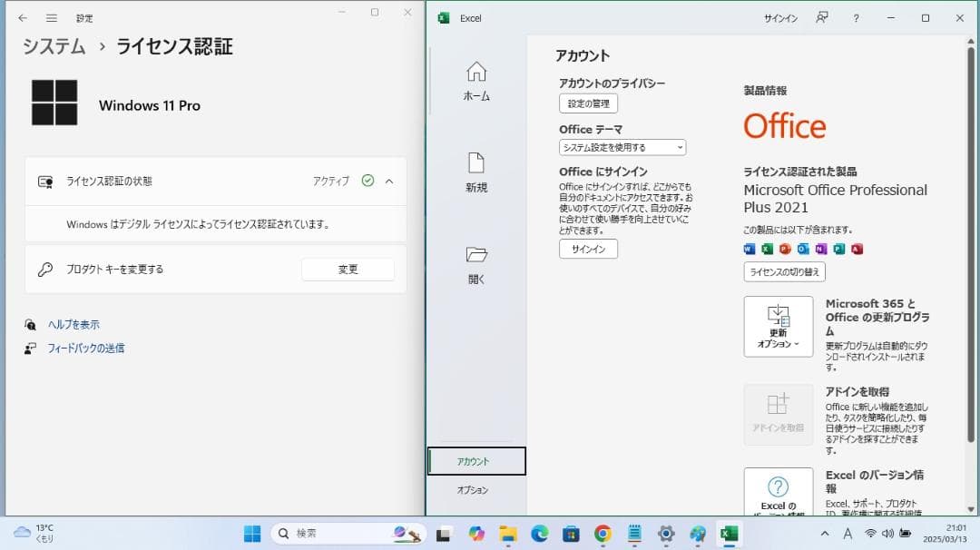Click the PowerPoint product icon

coord(785,249)
